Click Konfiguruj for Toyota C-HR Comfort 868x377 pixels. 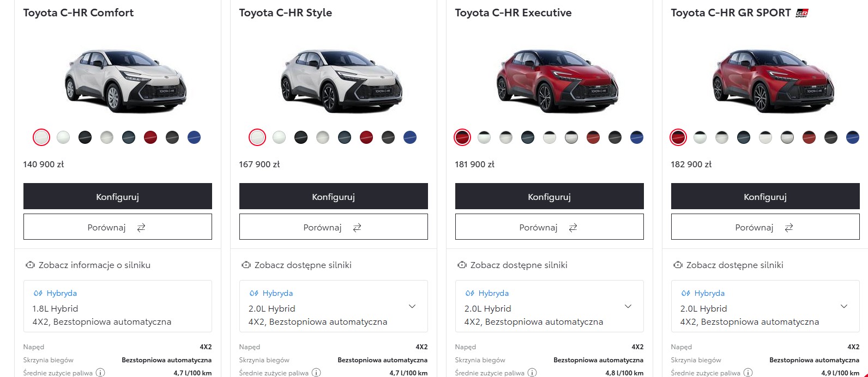pos(117,196)
